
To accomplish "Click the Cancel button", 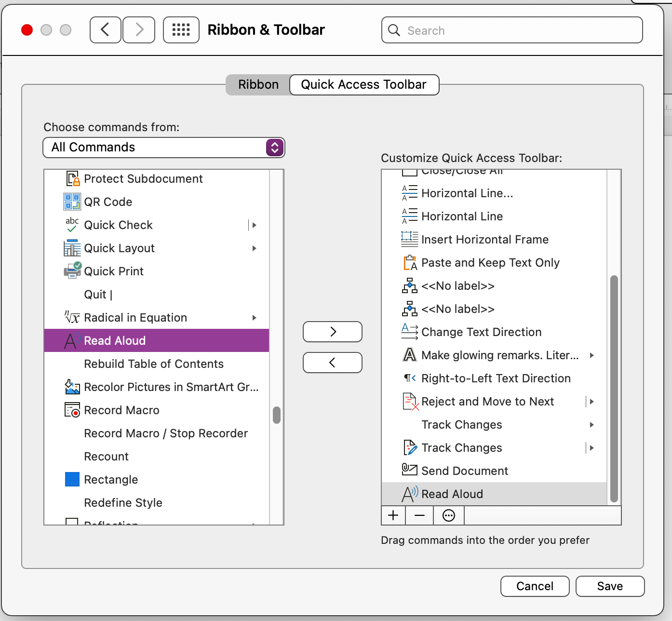I will 535,586.
